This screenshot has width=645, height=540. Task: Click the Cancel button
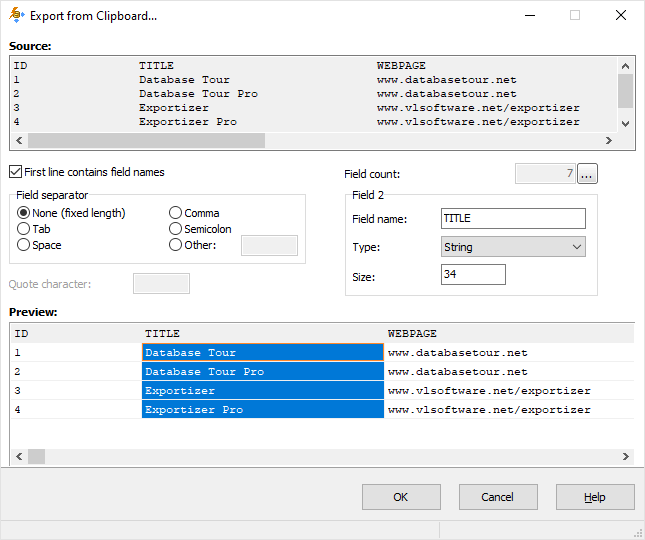[x=498, y=497]
